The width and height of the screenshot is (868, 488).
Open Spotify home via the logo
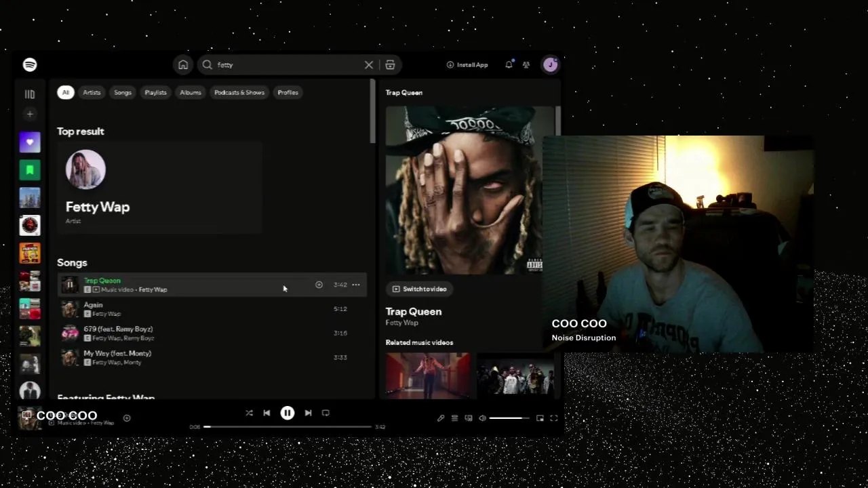[x=30, y=64]
